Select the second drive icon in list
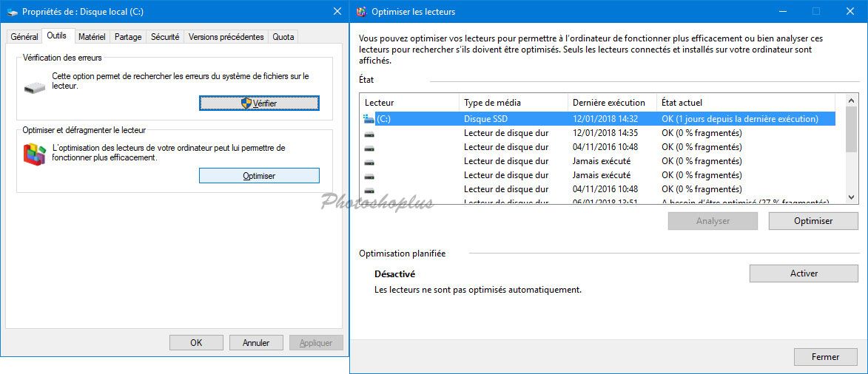 coord(369,134)
